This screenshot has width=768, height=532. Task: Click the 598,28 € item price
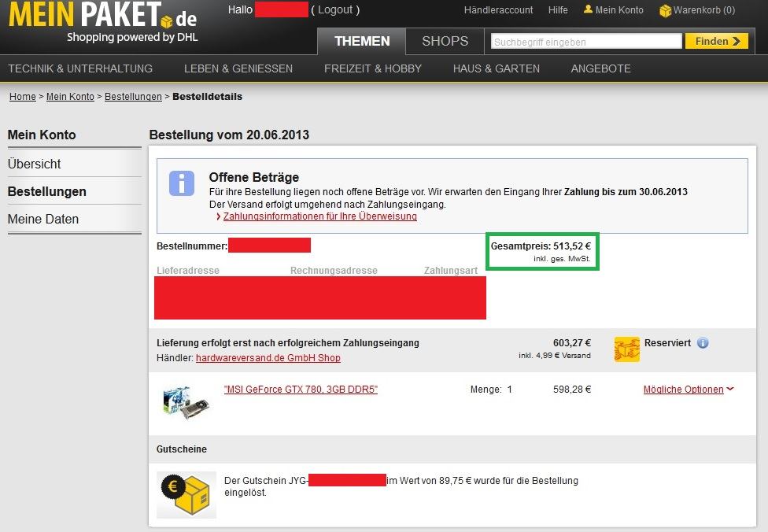pos(572,390)
